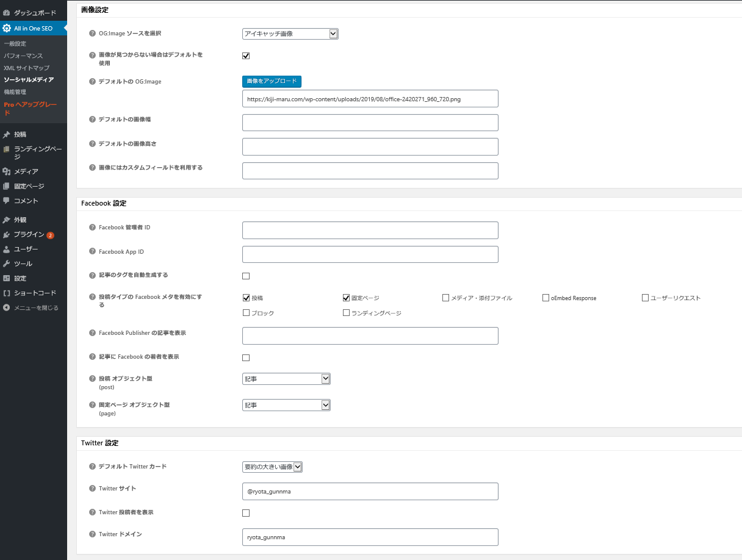Enable 記事のタグを自動生成する checkbox
Viewport: 742px width, 560px height.
[x=246, y=276]
